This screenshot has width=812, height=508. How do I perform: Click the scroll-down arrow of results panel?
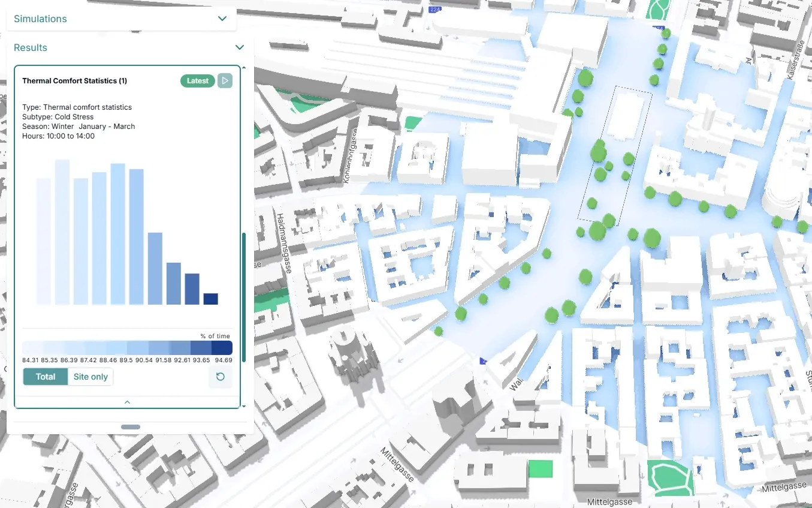[x=243, y=406]
